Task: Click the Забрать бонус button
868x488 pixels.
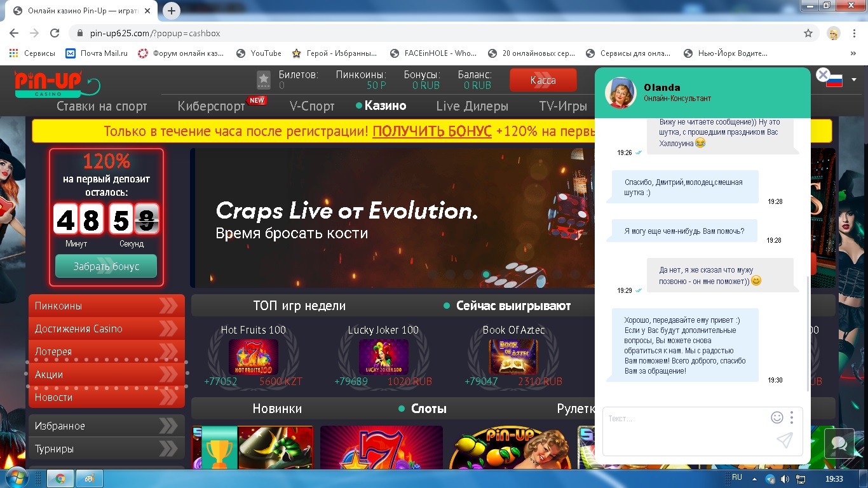Action: point(106,266)
